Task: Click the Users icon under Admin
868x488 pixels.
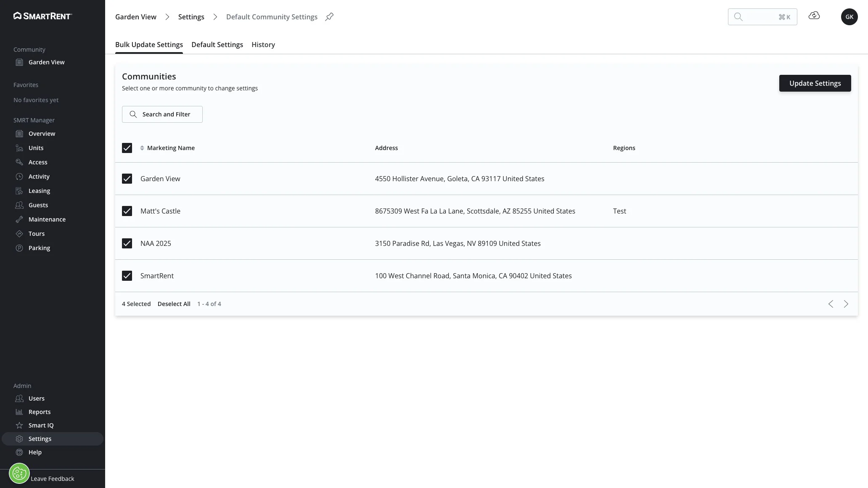Action: [19, 398]
